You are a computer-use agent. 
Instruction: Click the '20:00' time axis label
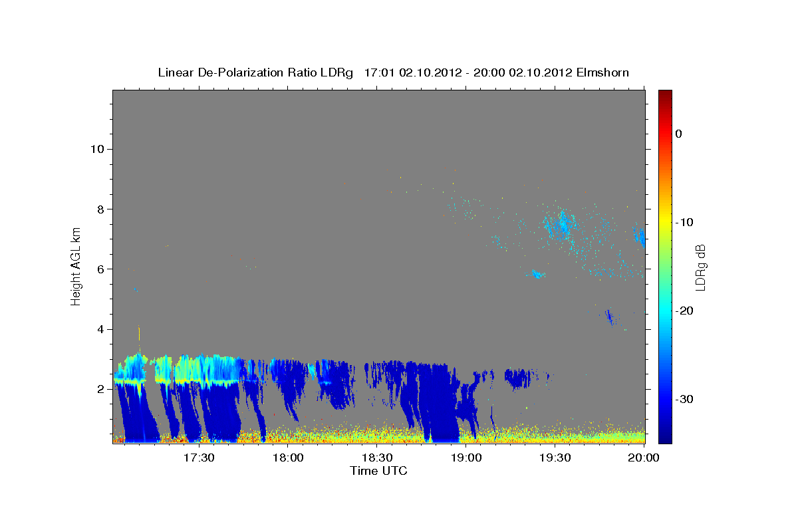click(x=644, y=458)
